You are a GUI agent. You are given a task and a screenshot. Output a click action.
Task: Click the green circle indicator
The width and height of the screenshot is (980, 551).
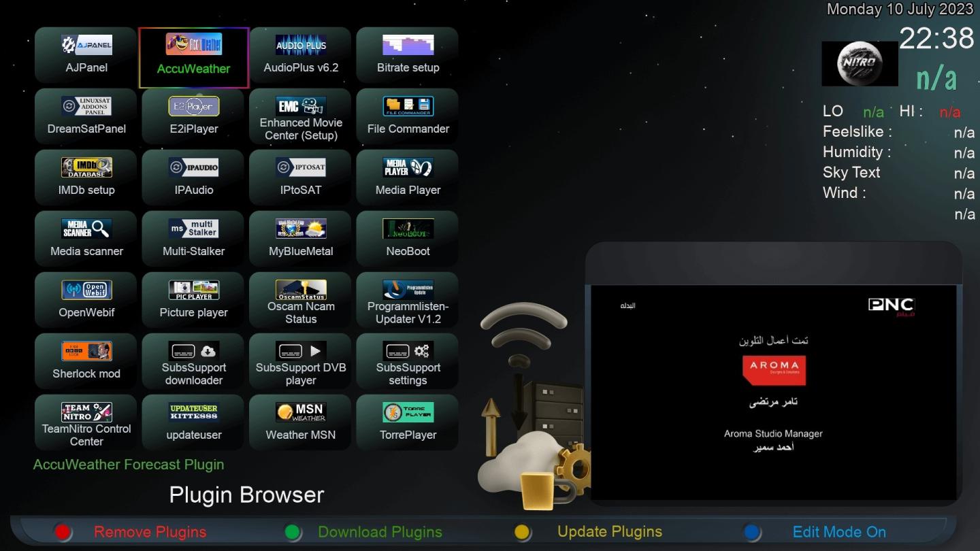[x=293, y=532]
